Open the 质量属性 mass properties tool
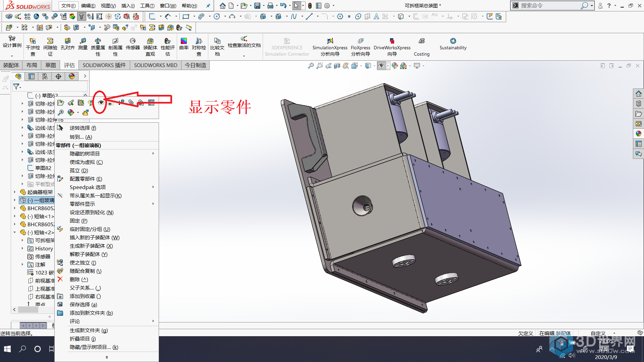The height and width of the screenshot is (362, 644). pos(98,47)
